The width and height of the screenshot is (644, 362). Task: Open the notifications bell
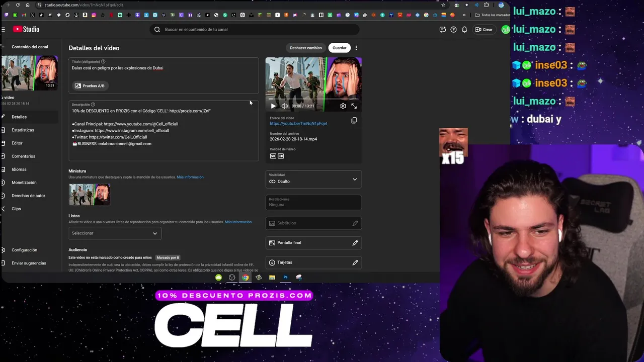[464, 29]
